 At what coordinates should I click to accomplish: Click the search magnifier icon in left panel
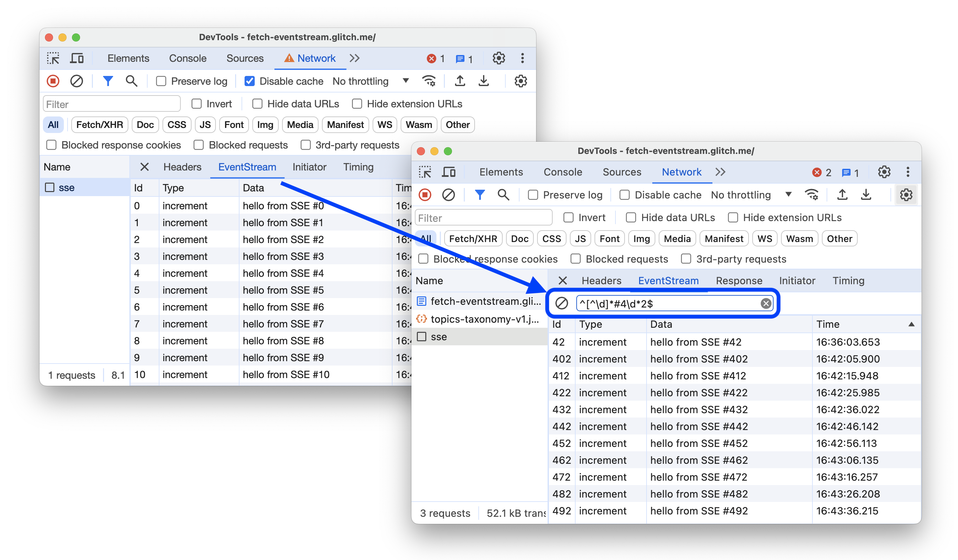click(131, 81)
